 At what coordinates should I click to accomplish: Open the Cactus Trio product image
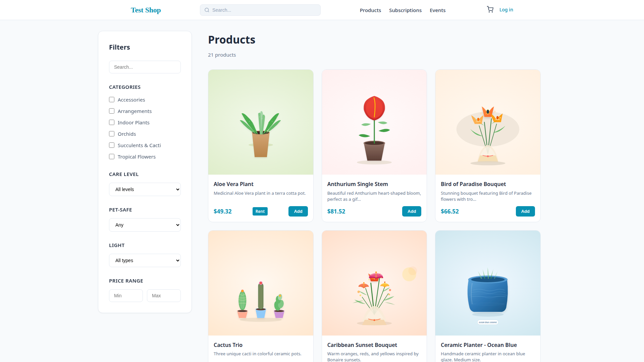click(x=261, y=283)
